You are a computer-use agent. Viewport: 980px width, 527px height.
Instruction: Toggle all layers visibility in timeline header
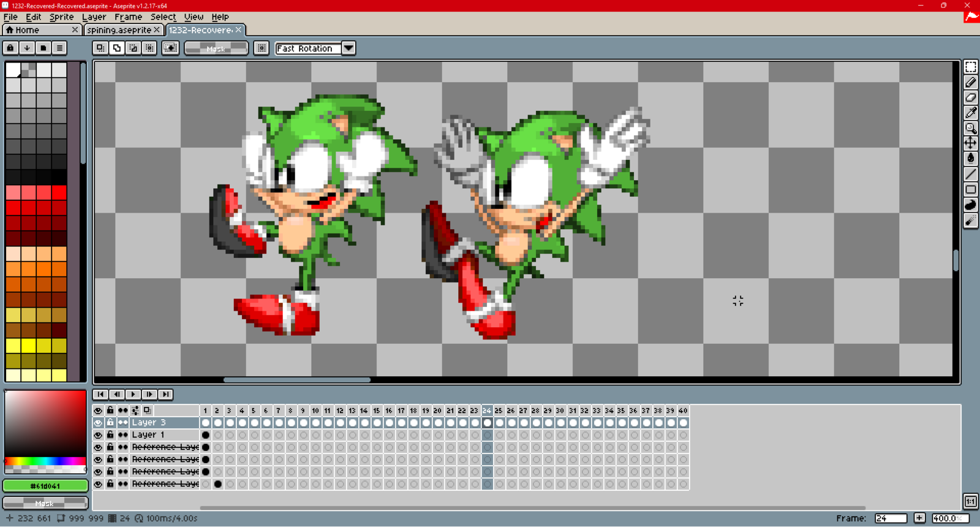98,410
